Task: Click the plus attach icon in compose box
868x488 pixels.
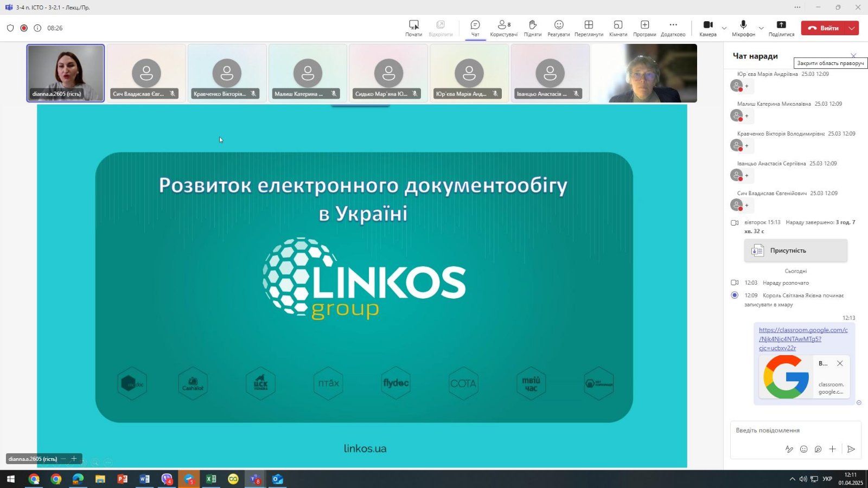Action: pos(833,449)
